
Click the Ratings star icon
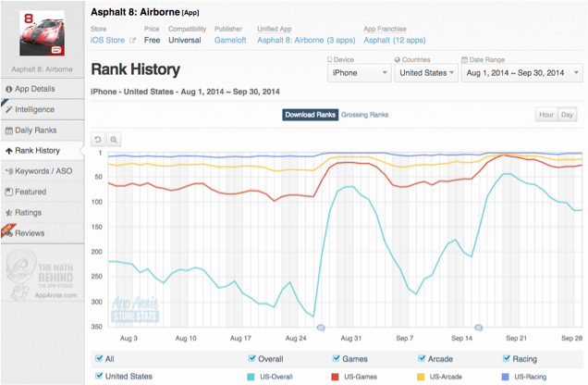tap(9, 213)
